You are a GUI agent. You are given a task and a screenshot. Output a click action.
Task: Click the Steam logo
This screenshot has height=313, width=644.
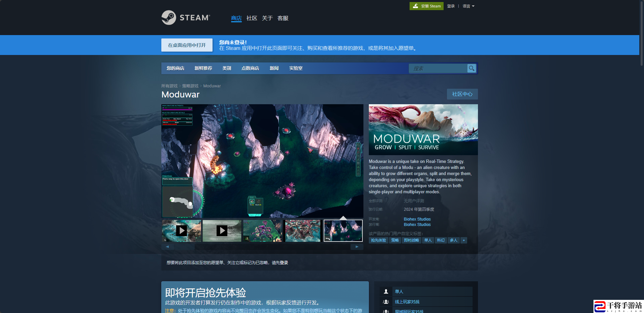coord(186,18)
